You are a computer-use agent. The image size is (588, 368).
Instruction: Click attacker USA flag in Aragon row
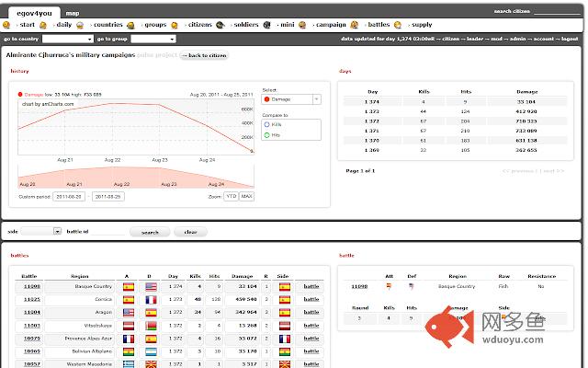click(x=129, y=313)
